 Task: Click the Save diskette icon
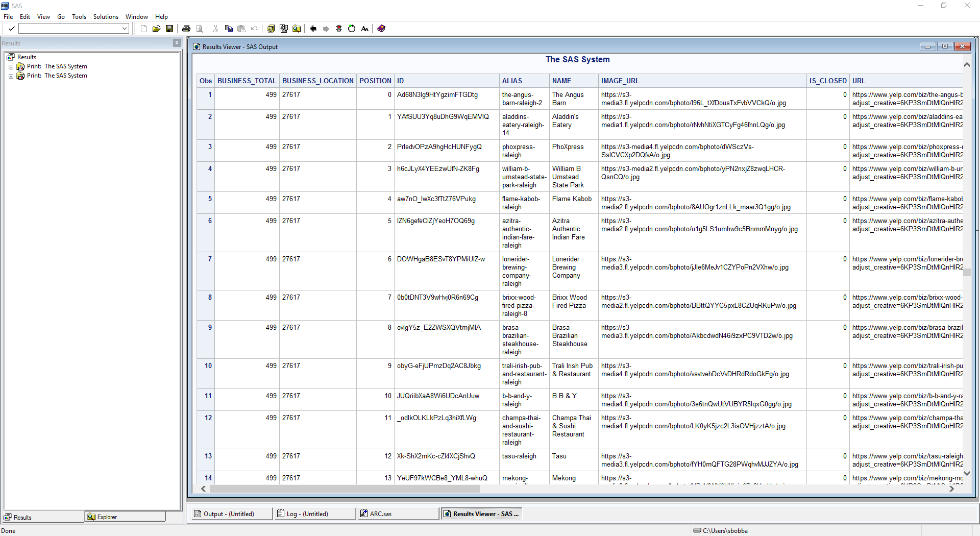point(169,29)
